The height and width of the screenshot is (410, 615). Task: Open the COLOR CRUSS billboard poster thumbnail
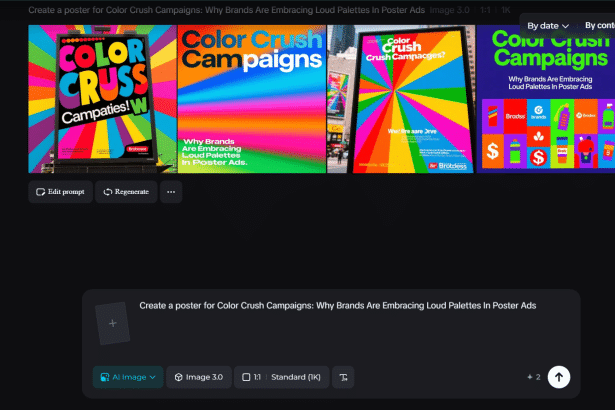102,99
